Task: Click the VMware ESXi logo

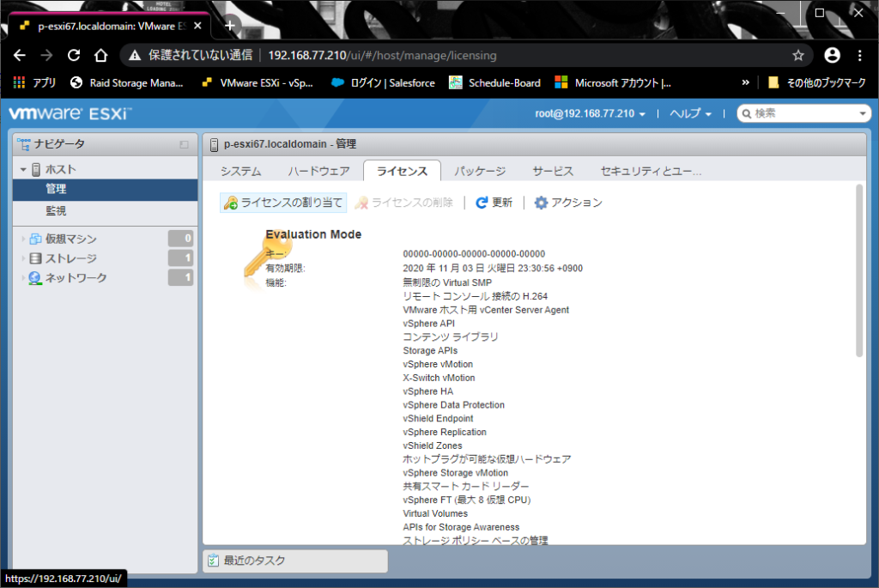Action: click(x=70, y=113)
